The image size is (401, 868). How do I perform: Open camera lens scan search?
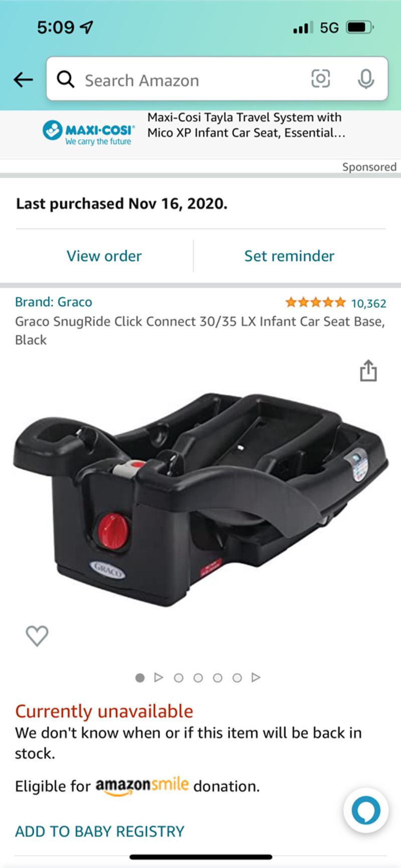[x=321, y=79]
